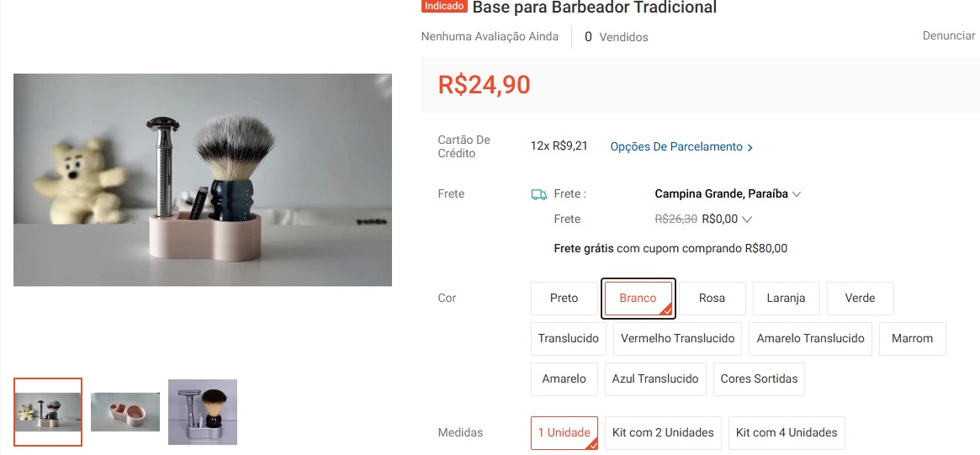Open the Campina Grande location dropdown
Viewport: 980px width, 455px height.
coord(728,193)
